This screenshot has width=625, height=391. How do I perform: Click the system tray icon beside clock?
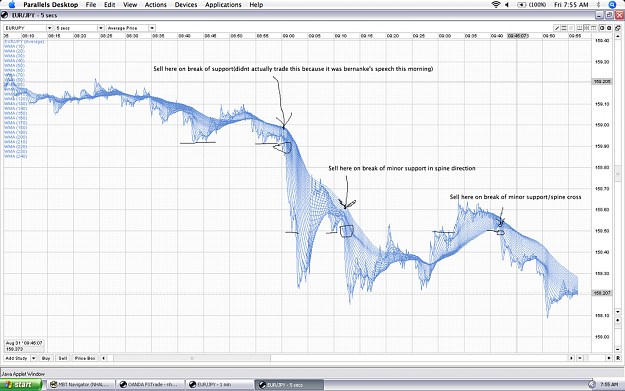592,384
